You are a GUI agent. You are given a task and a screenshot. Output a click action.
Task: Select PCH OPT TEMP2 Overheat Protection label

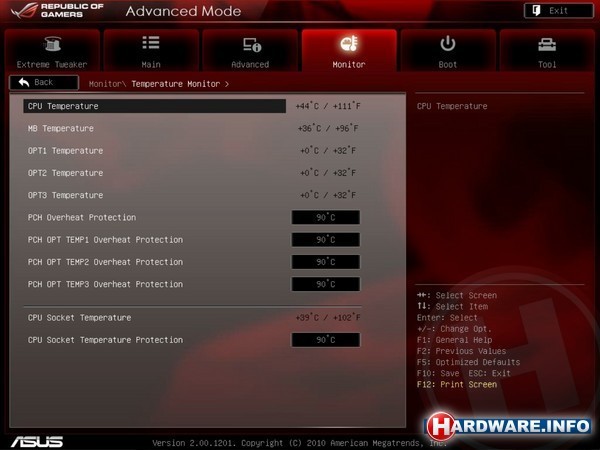click(105, 262)
